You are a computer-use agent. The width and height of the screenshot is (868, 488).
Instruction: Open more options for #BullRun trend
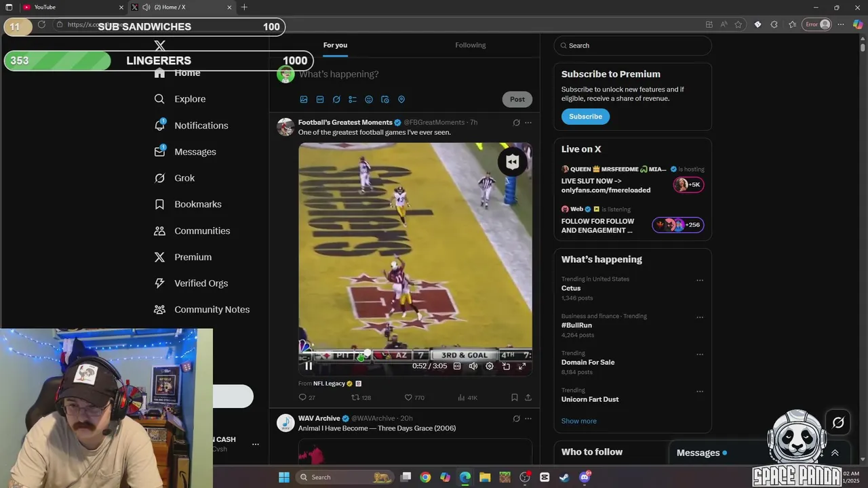coord(700,317)
